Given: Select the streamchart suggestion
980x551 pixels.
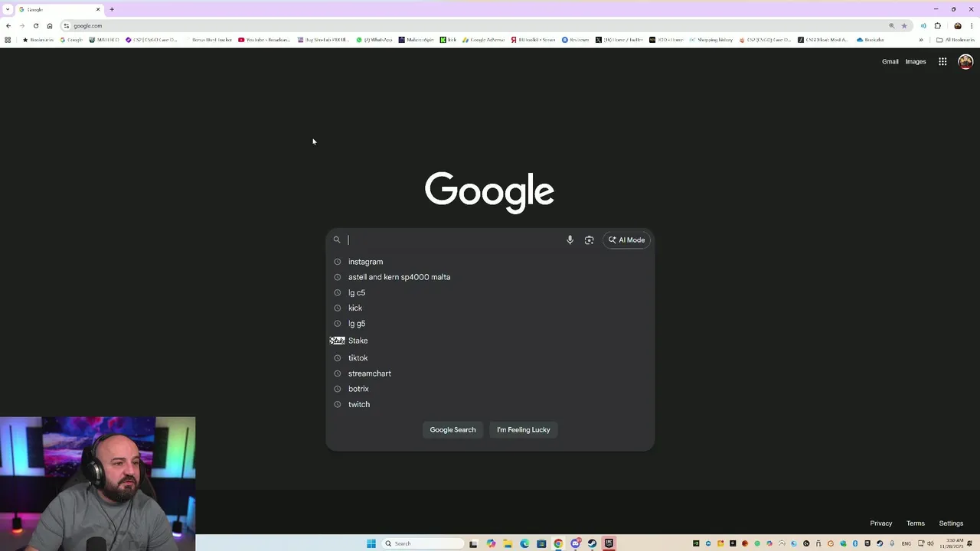Looking at the screenshot, I should tap(490, 373).
